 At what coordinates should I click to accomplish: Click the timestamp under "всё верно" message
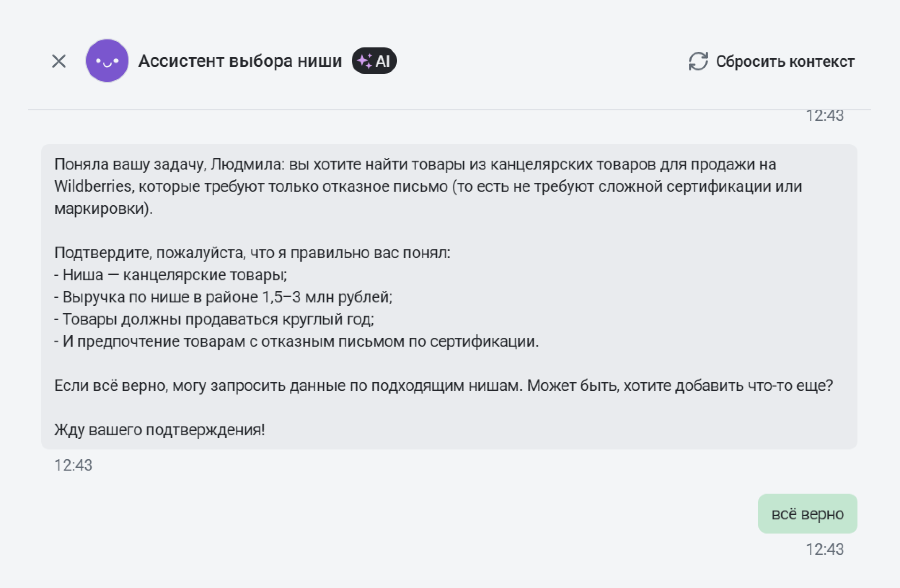click(x=825, y=549)
